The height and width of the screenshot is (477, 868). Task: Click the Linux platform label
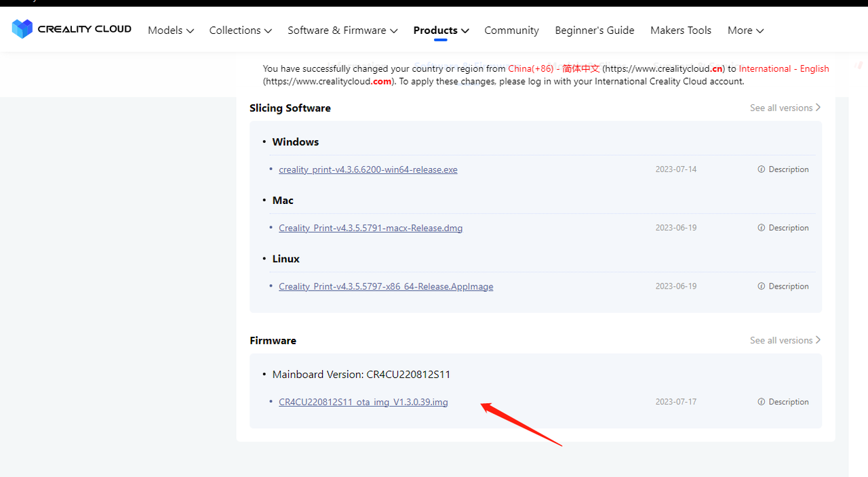click(x=285, y=259)
